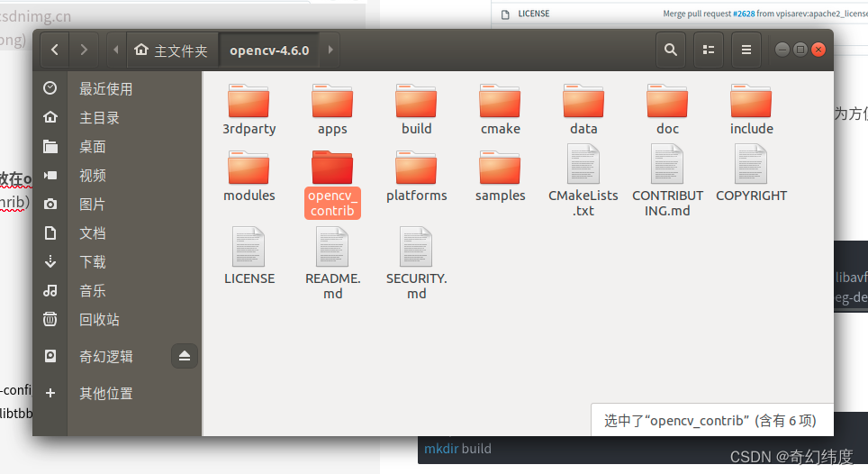This screenshot has height=474, width=868.
Task: Select the cmake folder
Action: point(500,110)
